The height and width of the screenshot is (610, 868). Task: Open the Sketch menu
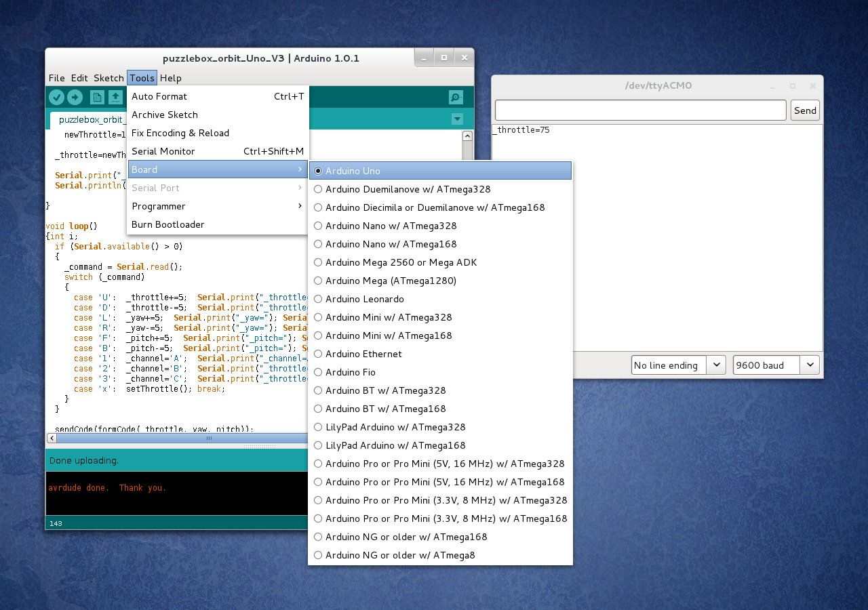click(x=108, y=78)
